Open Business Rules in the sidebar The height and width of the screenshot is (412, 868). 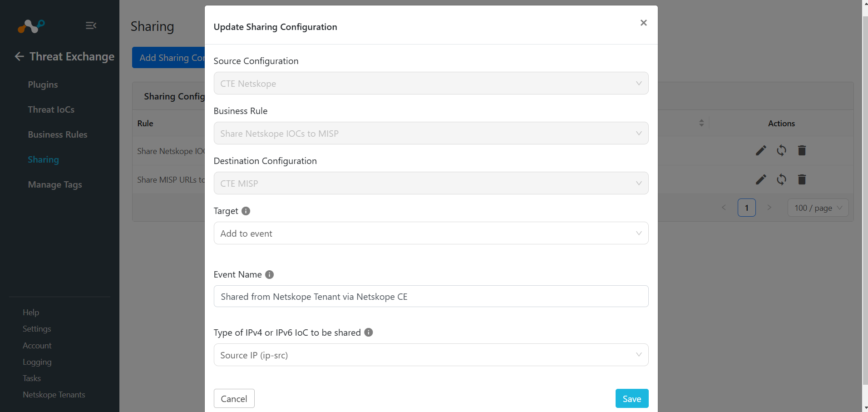(58, 134)
